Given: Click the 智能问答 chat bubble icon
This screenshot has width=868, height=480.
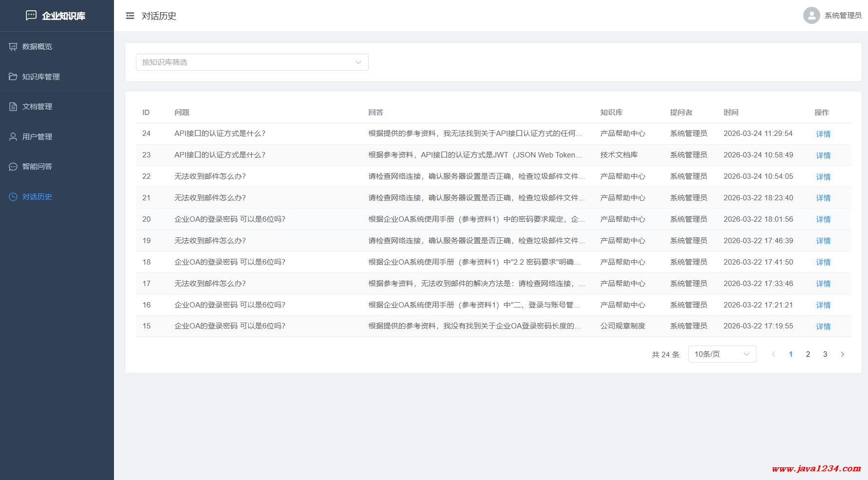Looking at the screenshot, I should 13,167.
